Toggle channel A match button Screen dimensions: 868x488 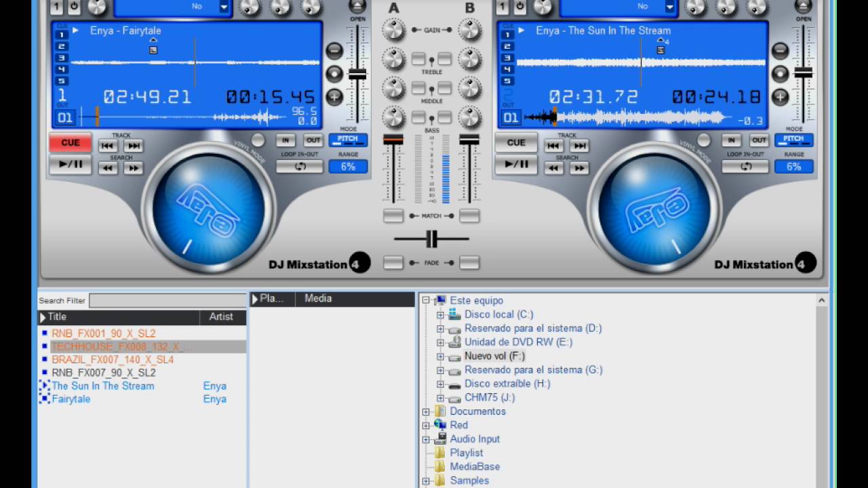(x=393, y=216)
